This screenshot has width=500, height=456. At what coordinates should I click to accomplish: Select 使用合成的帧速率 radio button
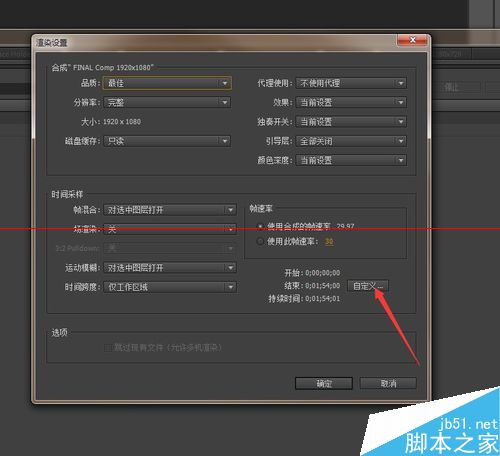pos(260,227)
